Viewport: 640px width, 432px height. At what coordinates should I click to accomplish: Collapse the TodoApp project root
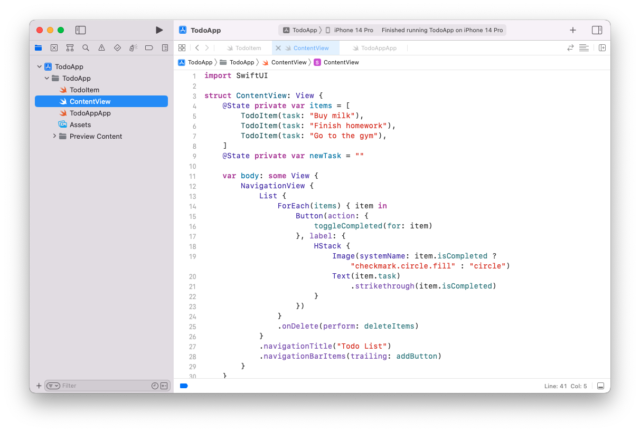(40, 67)
